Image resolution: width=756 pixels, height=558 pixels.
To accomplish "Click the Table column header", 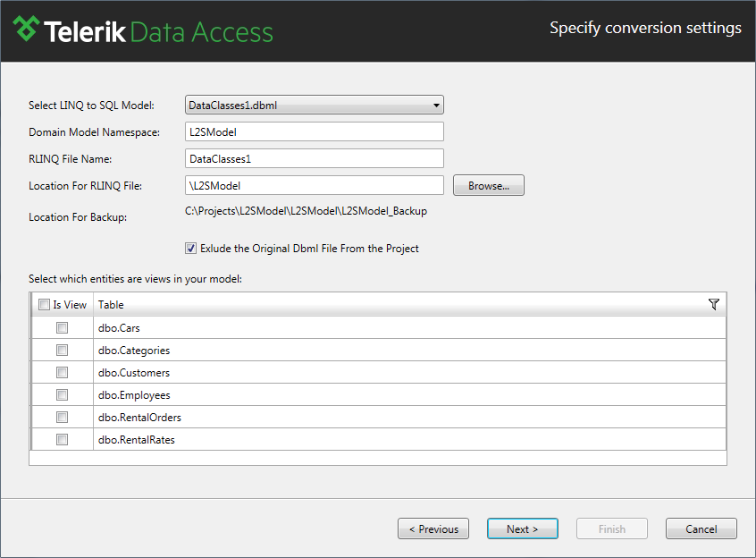I will [111, 305].
